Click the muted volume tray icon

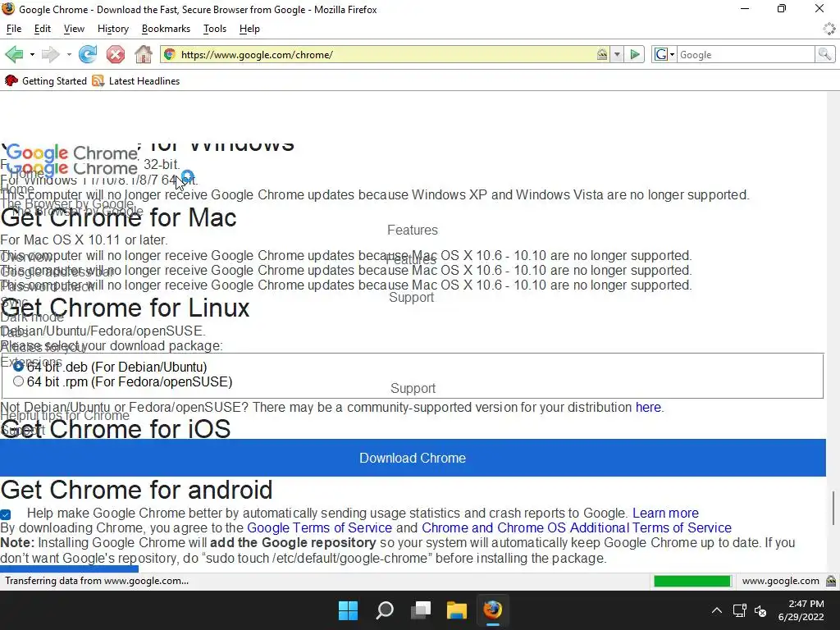pyautogui.click(x=760, y=610)
